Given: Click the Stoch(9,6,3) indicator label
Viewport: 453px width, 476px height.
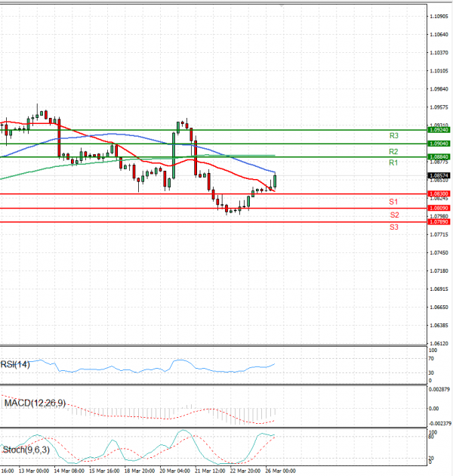Looking at the screenshot, I should [x=26, y=450].
